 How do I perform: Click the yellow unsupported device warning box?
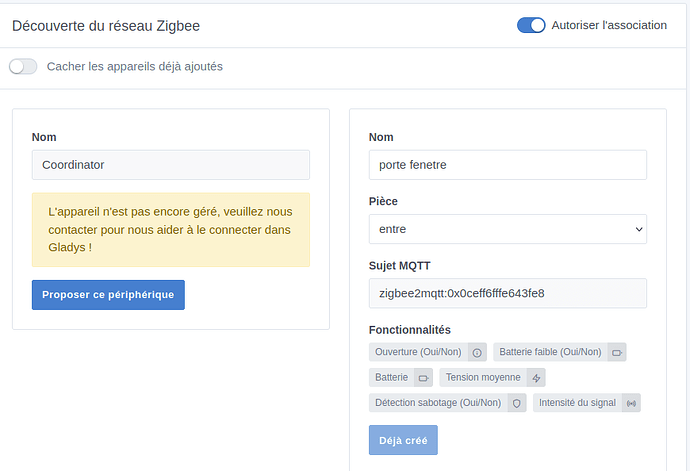[x=170, y=230]
